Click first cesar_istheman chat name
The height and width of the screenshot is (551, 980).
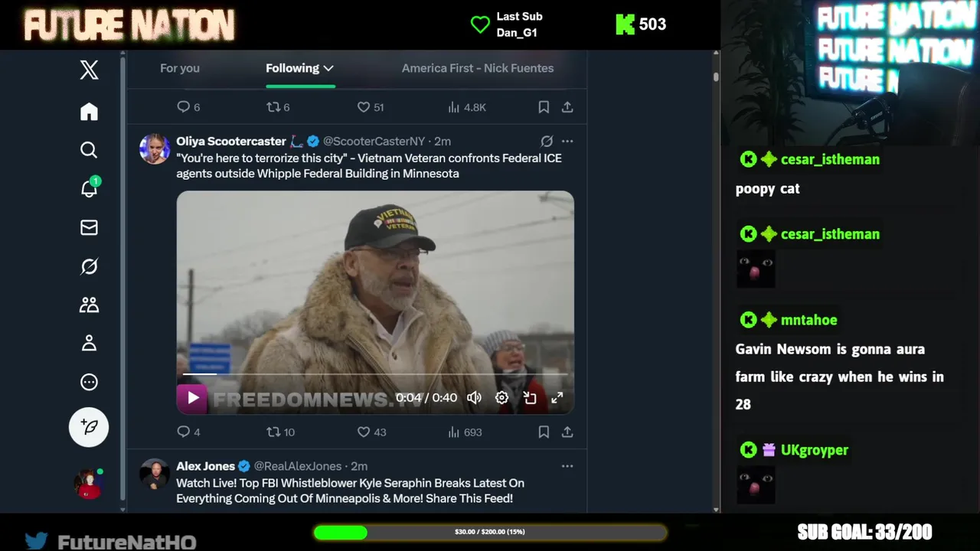tap(830, 159)
